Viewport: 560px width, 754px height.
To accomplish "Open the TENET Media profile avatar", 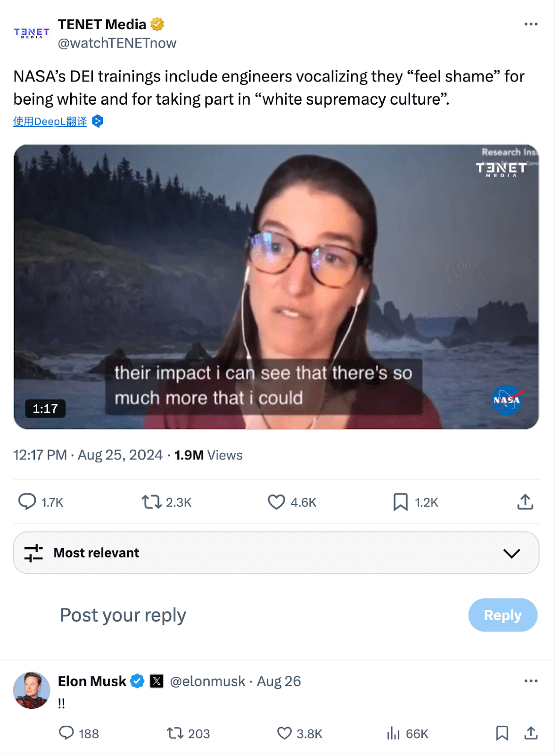I will [31, 33].
